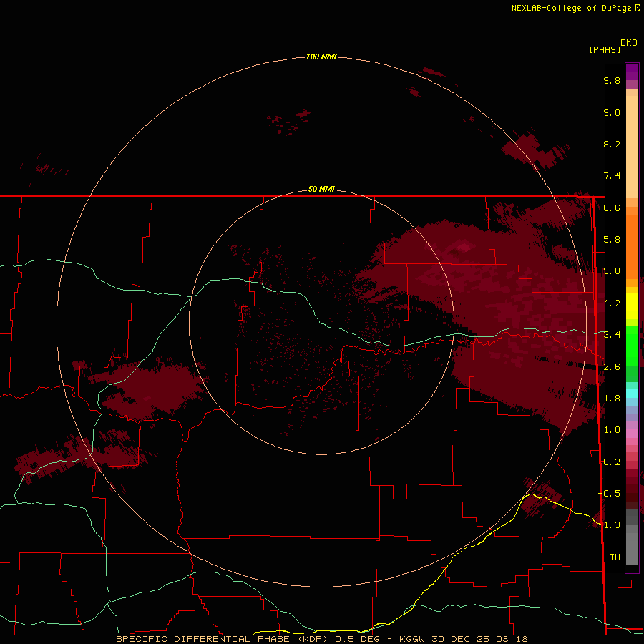Click the 9.0 value on the legend
The height and width of the screenshot is (644, 644).
[x=612, y=112]
